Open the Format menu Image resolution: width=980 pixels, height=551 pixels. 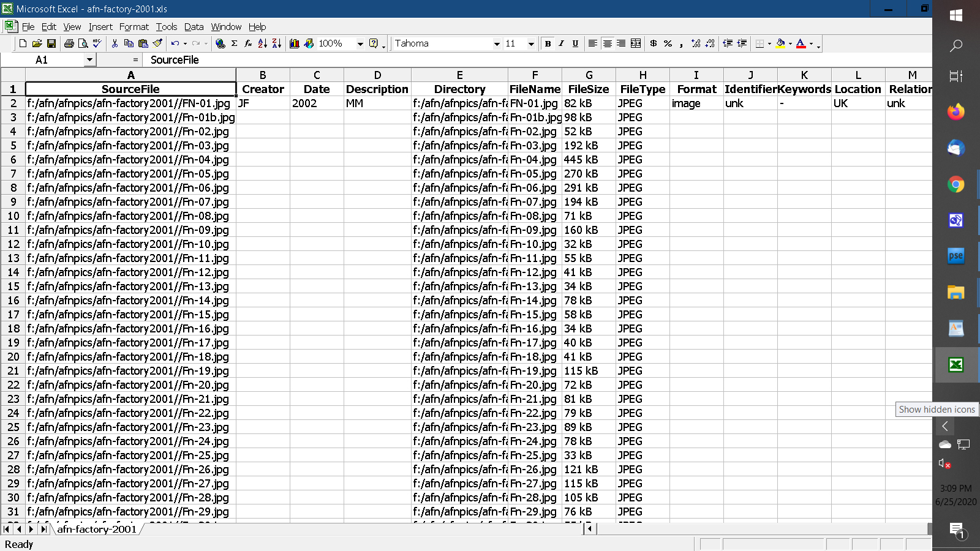tap(134, 27)
